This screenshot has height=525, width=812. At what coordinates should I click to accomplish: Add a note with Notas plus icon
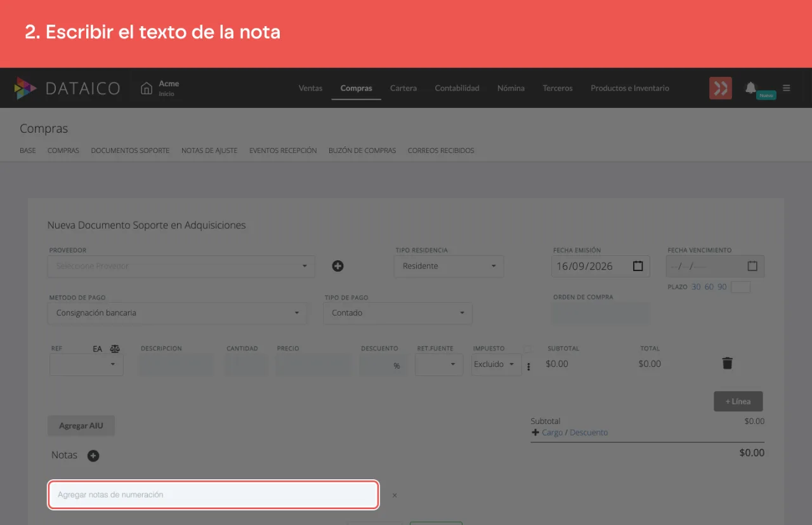click(93, 455)
